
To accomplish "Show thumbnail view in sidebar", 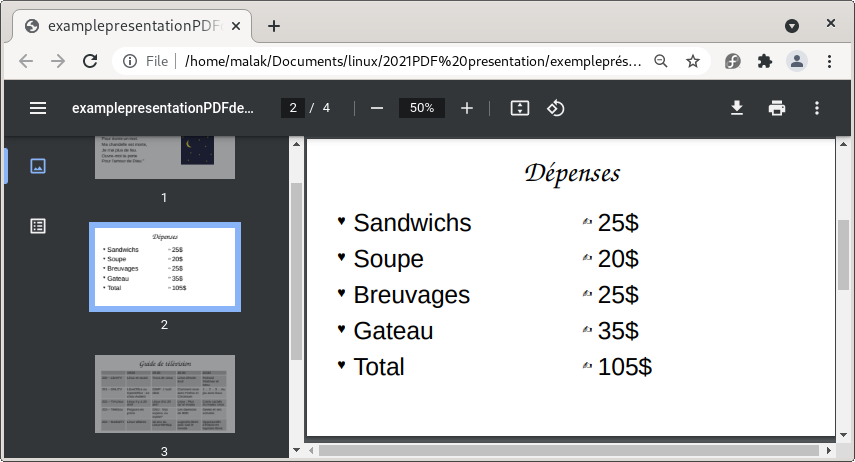I will [38, 166].
